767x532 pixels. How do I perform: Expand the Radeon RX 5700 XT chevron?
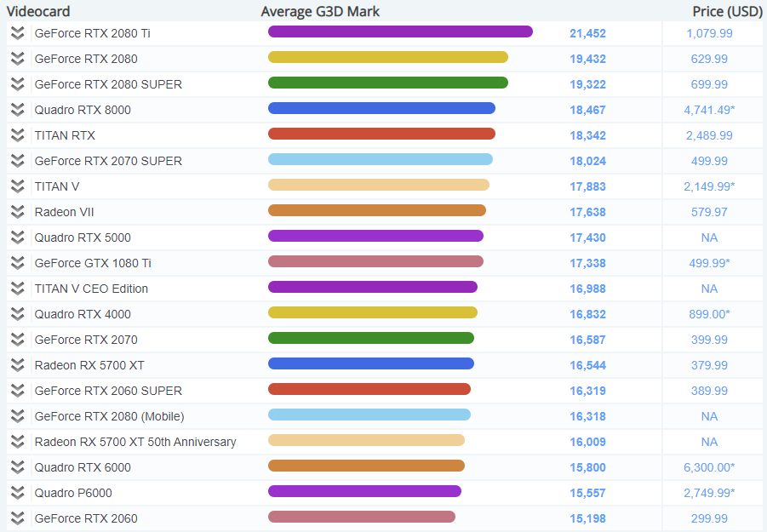18,365
